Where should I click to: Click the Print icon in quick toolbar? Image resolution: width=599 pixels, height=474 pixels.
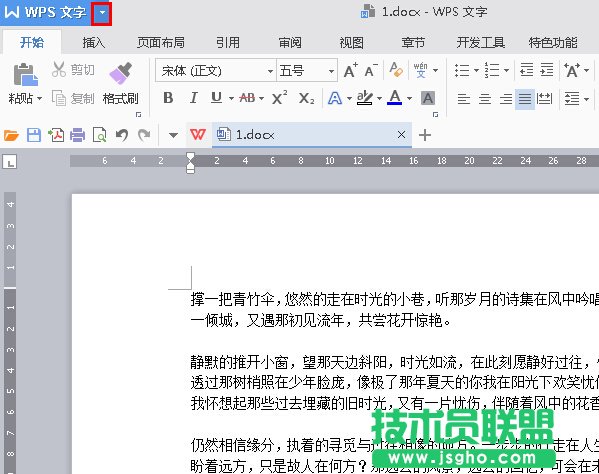click(x=78, y=135)
